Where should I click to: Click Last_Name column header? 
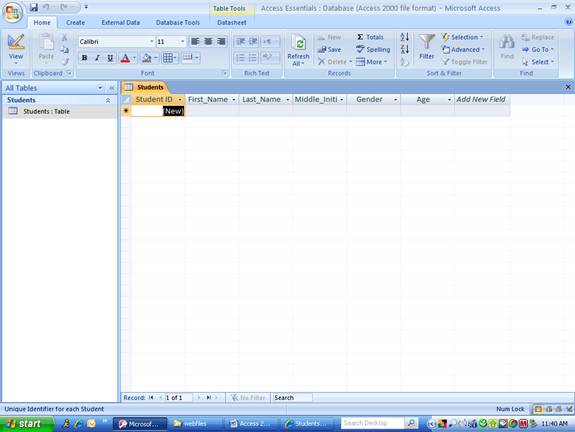(261, 99)
